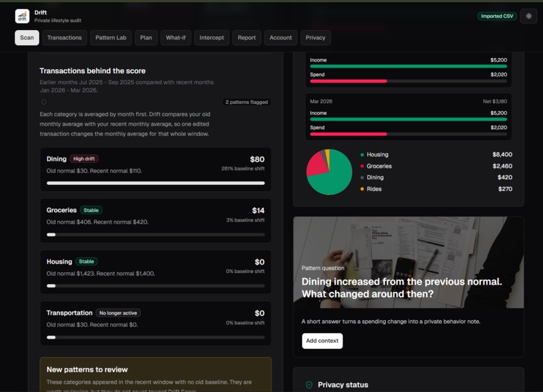Image resolution: width=543 pixels, height=392 pixels.
Task: Click the Pattern question photo of receipts
Action: 408,262
